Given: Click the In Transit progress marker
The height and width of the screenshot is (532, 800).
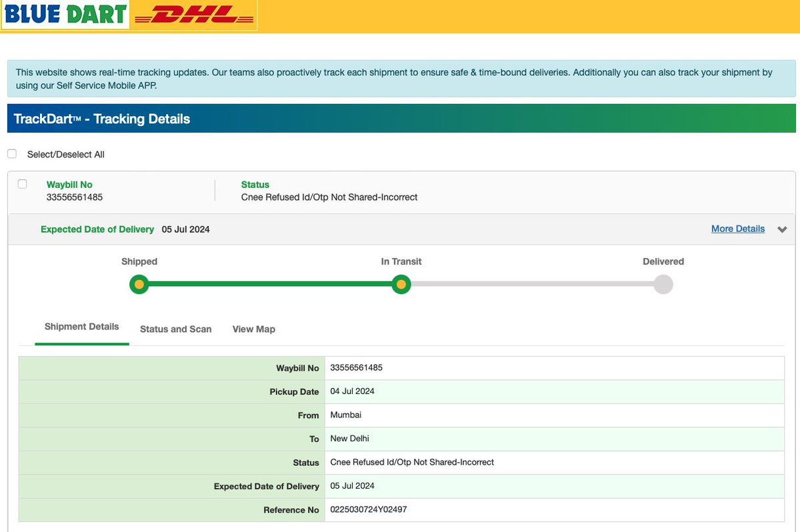Looking at the screenshot, I should click(x=401, y=285).
